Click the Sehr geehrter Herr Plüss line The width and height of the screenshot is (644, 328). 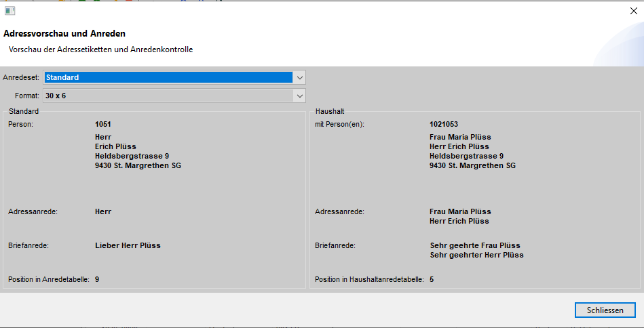click(476, 255)
